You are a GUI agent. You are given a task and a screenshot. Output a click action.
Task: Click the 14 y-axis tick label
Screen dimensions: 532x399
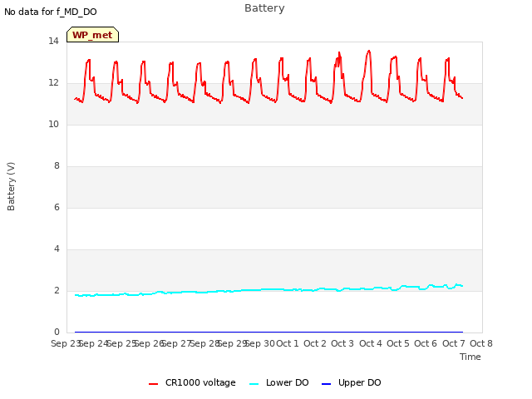(x=53, y=42)
